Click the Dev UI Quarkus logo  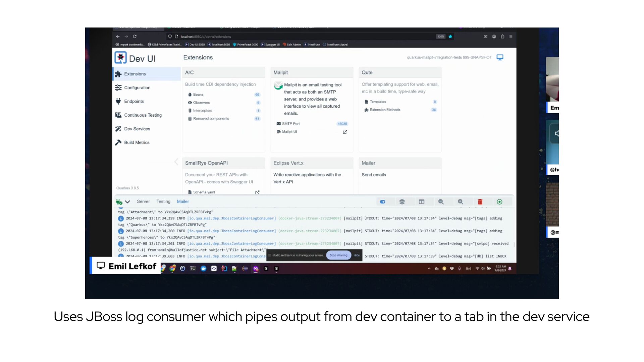pyautogui.click(x=120, y=58)
